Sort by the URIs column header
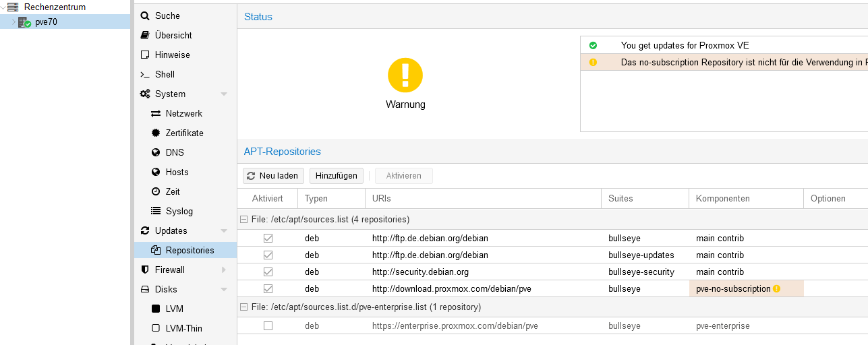 [x=484, y=199]
